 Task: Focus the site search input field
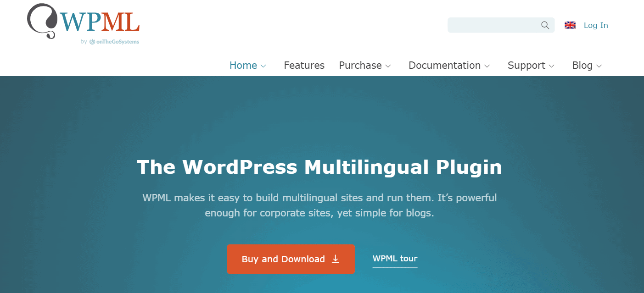[501, 25]
